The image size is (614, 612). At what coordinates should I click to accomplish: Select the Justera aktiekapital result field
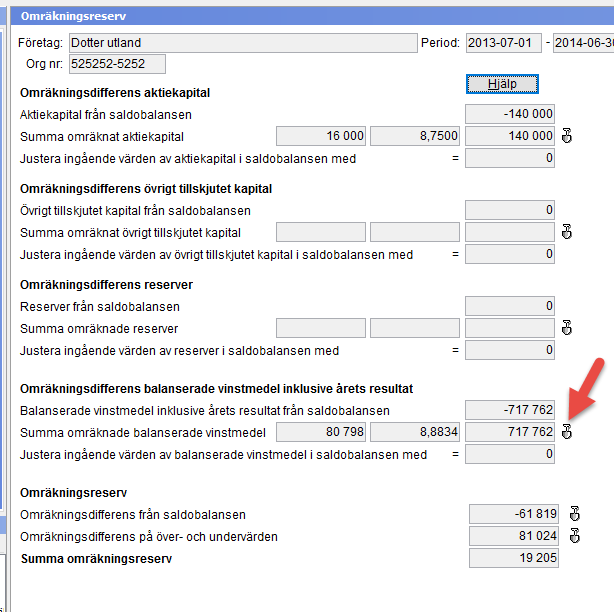pos(510,158)
